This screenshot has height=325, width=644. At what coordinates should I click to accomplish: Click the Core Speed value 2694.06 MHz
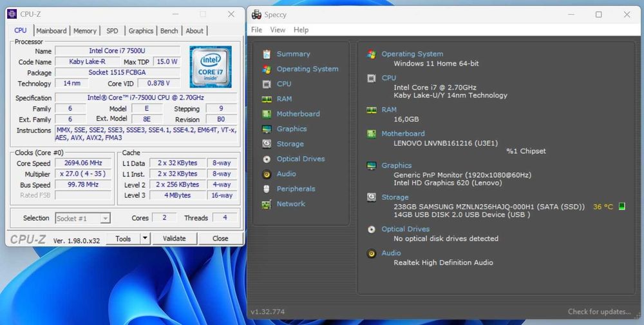tap(82, 163)
